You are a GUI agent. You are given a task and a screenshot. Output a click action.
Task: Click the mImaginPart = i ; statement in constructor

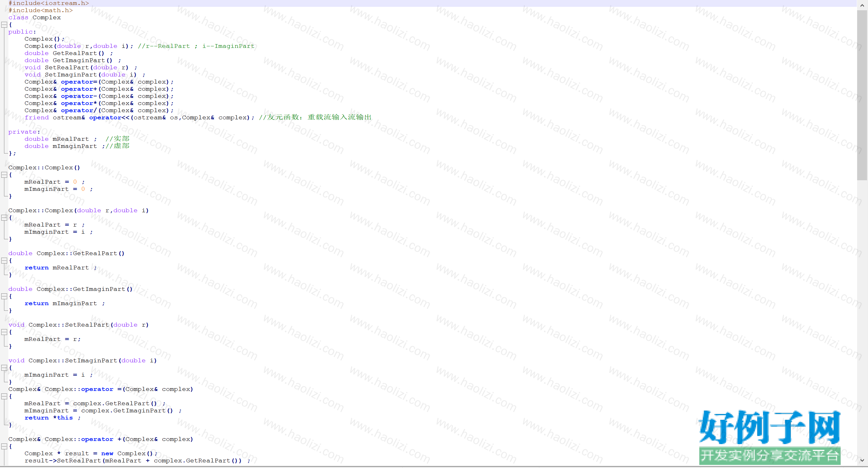pyautogui.click(x=58, y=232)
